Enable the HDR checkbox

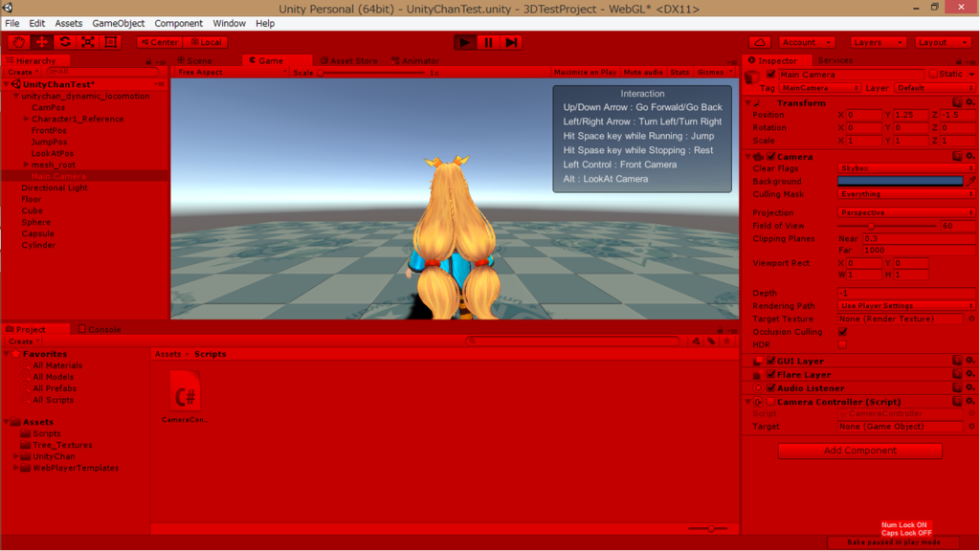click(x=842, y=344)
